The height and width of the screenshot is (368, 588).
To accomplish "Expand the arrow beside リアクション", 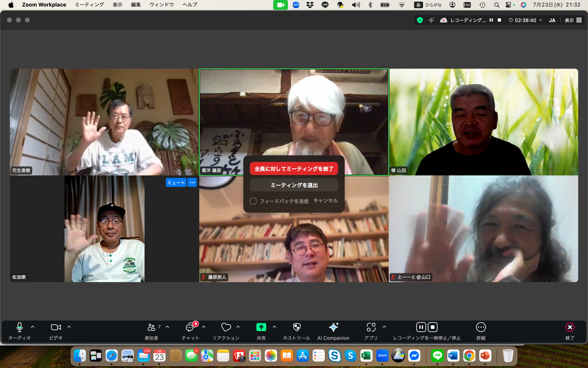I will coord(238,327).
